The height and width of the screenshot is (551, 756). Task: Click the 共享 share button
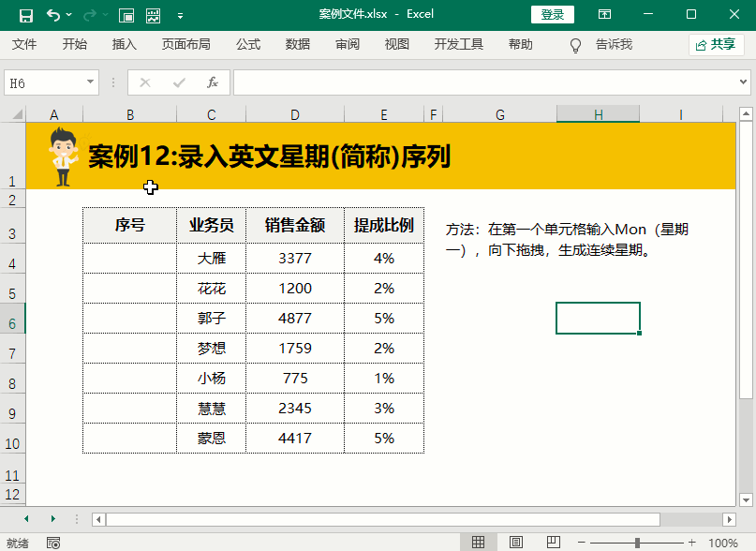pos(716,44)
